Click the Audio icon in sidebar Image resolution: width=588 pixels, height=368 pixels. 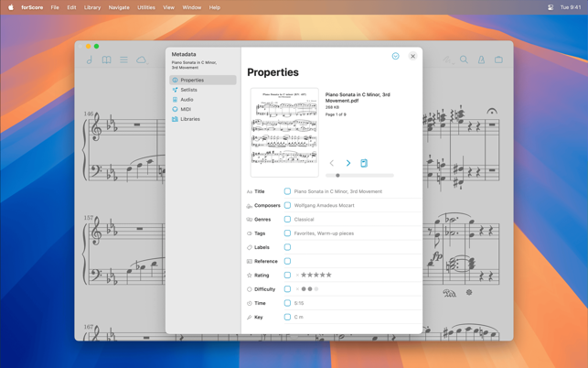(x=175, y=100)
